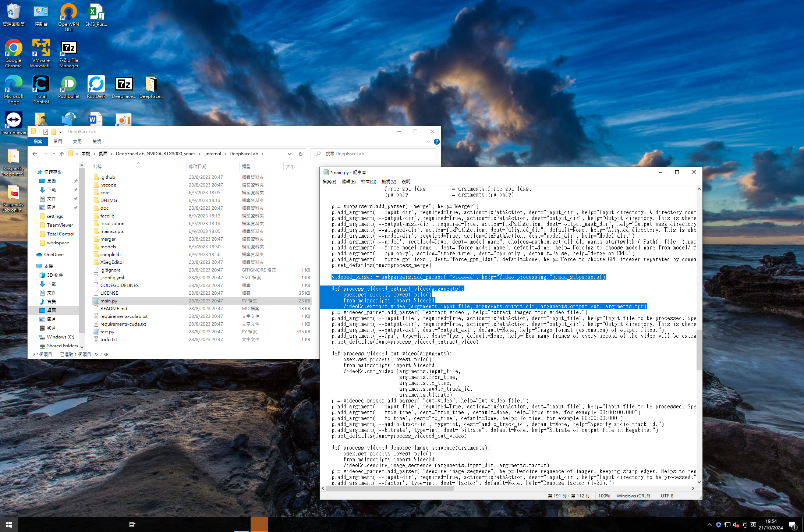Select TeamViewer folder in quick access
The height and width of the screenshot is (532, 804).
(60, 225)
